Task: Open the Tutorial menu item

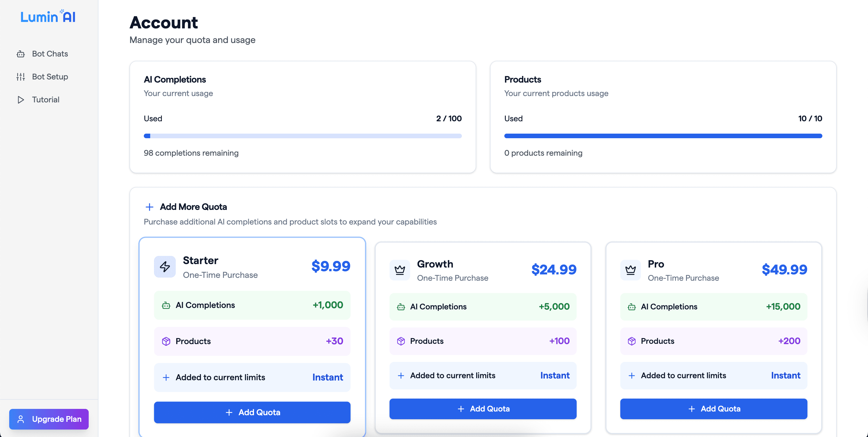Action: [x=45, y=100]
